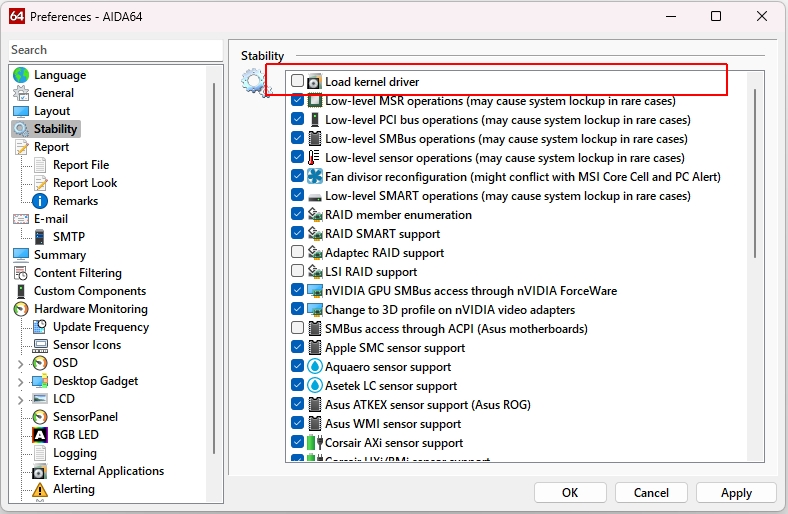788x514 pixels.
Task: Enable Adaptec RAID support checkbox
Action: [x=298, y=252]
